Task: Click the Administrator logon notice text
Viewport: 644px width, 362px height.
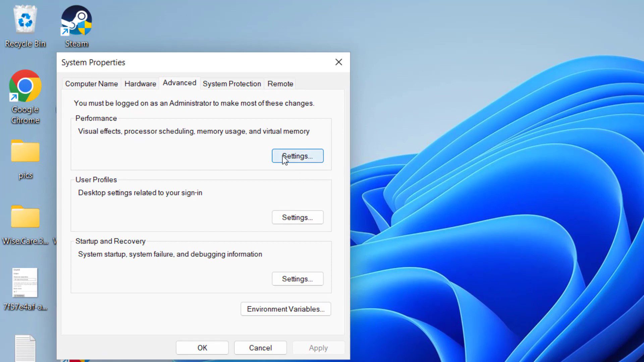Action: click(194, 103)
